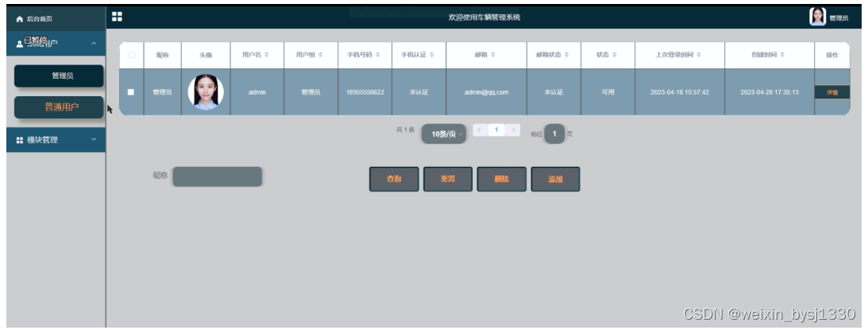Click the 查询 button
This screenshot has height=330, width=868.
(394, 179)
